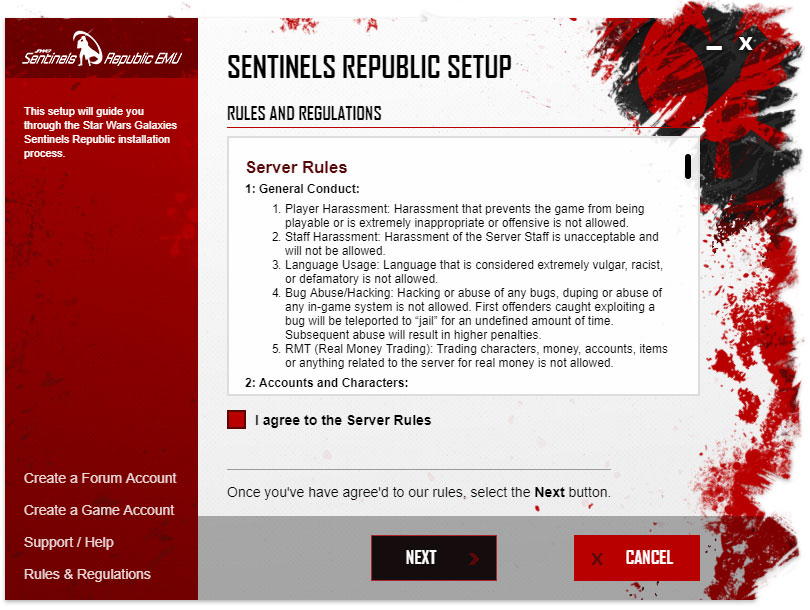810x610 pixels.
Task: Open the Support / Help link
Action: tap(69, 542)
